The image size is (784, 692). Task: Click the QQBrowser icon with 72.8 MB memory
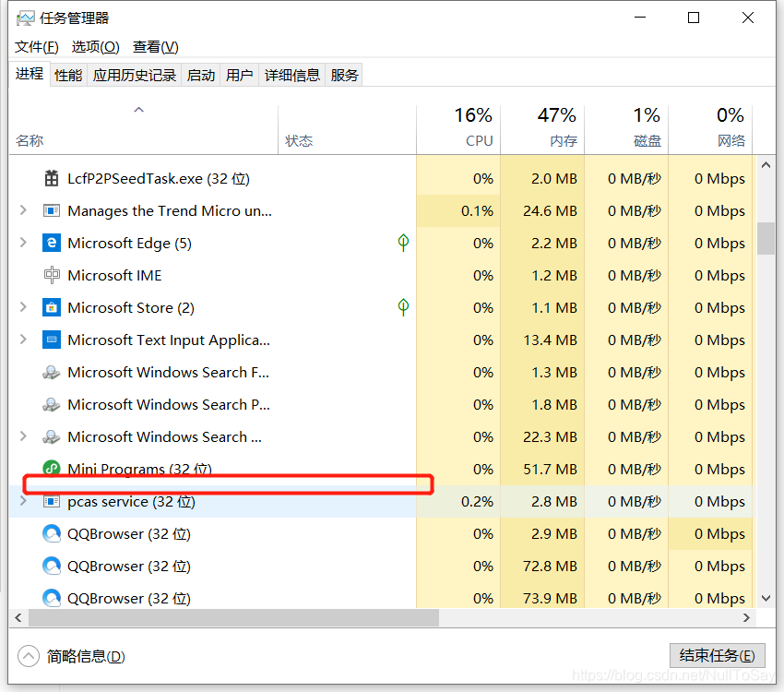(x=52, y=566)
